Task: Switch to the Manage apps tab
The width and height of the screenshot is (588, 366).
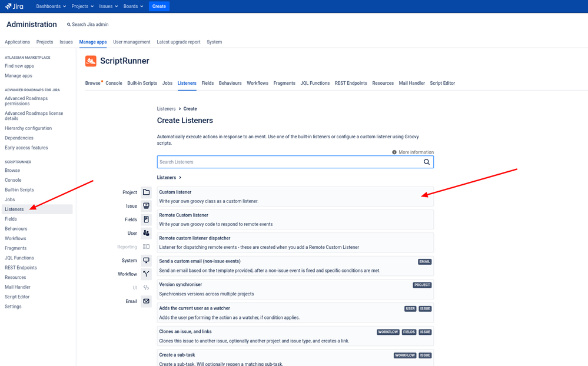Action: [92, 42]
